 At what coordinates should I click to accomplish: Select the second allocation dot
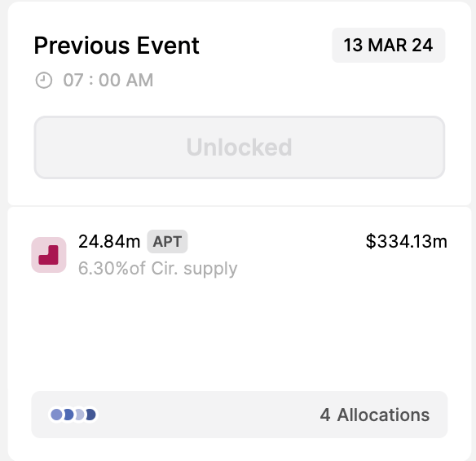click(68, 415)
